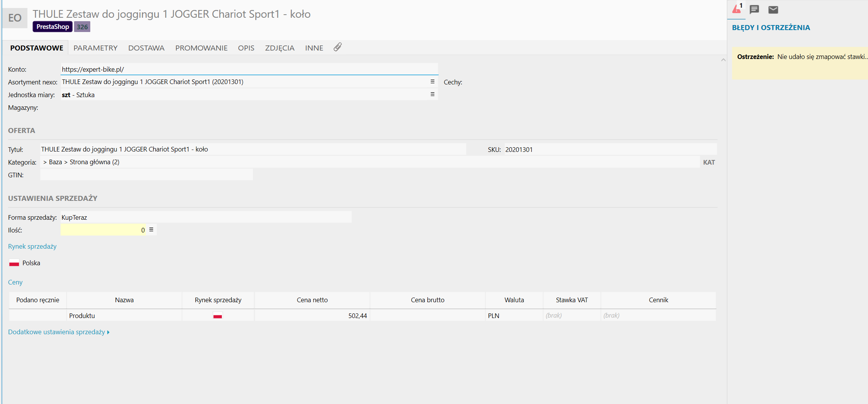The height and width of the screenshot is (404, 868).
Task: Open Jednostka miary list menu
Action: coord(432,94)
